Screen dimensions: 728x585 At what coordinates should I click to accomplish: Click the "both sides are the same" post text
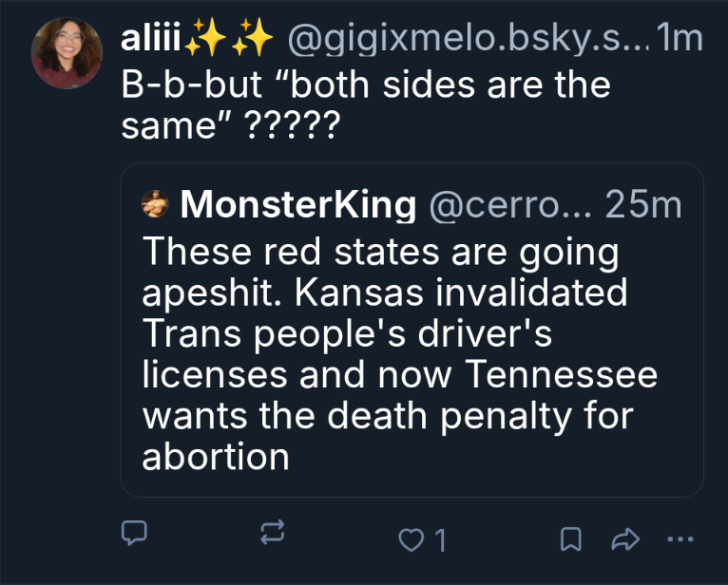pyautogui.click(x=366, y=104)
